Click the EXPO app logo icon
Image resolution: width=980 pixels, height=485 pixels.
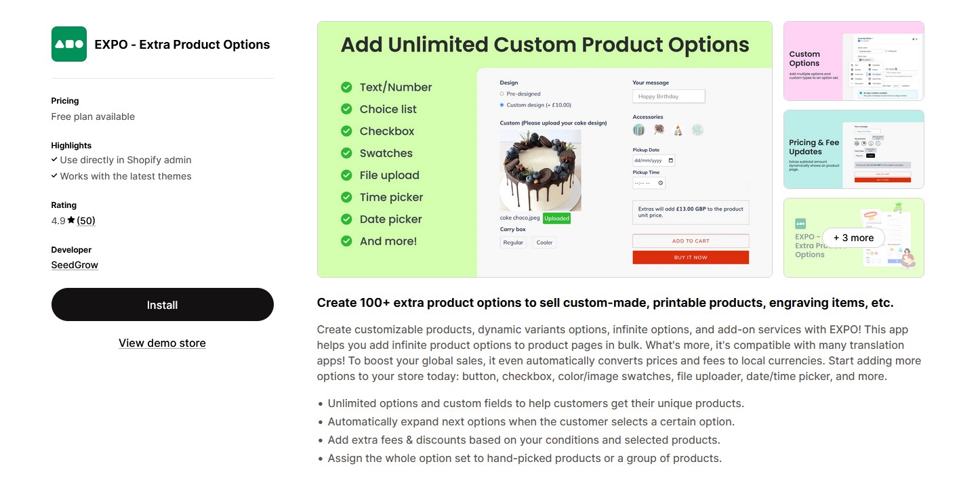(69, 44)
